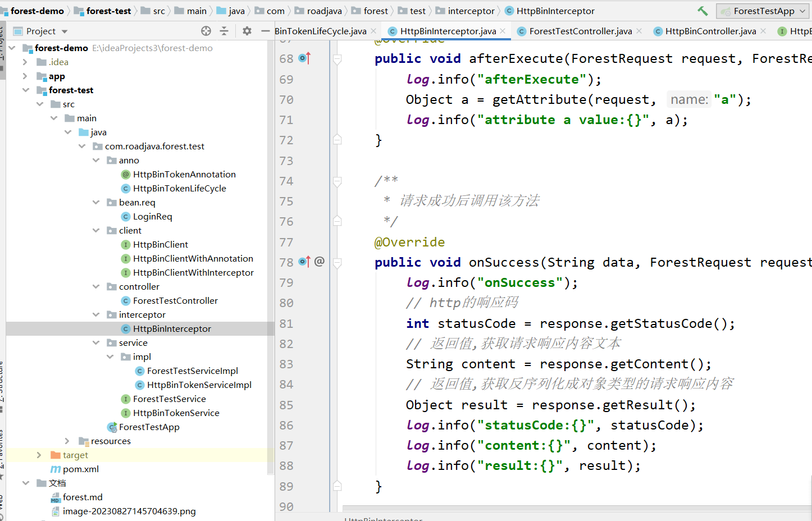Collapse the client package
Image resolution: width=812 pixels, height=521 pixels.
pos(96,230)
